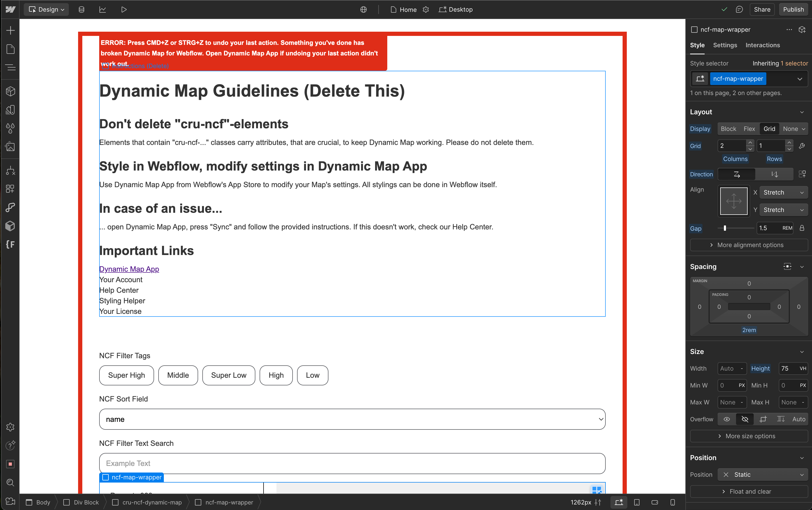
Task: Click the create component cube icon
Action: click(x=802, y=30)
